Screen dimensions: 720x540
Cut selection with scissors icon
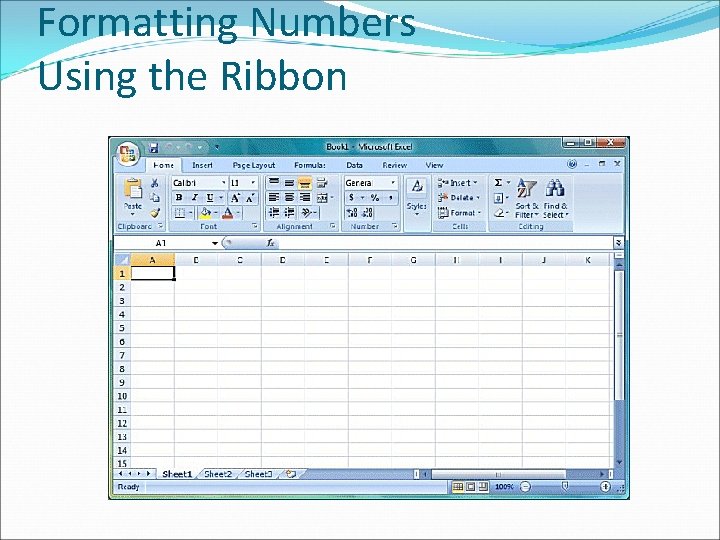pyautogui.click(x=155, y=183)
